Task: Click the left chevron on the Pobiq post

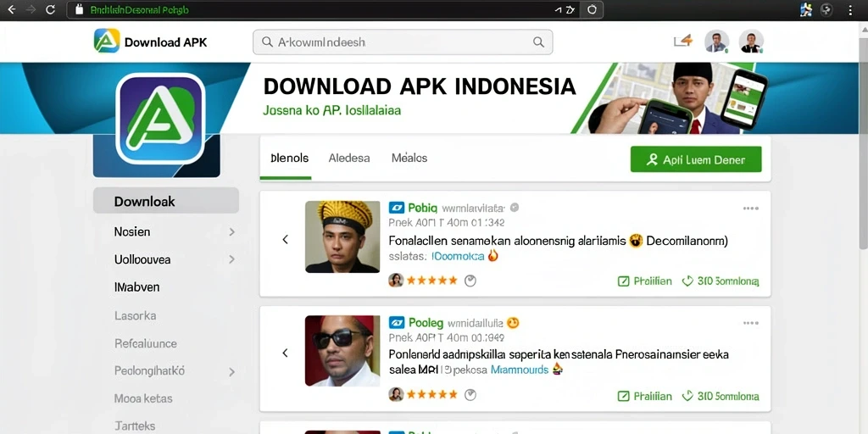Action: point(285,239)
